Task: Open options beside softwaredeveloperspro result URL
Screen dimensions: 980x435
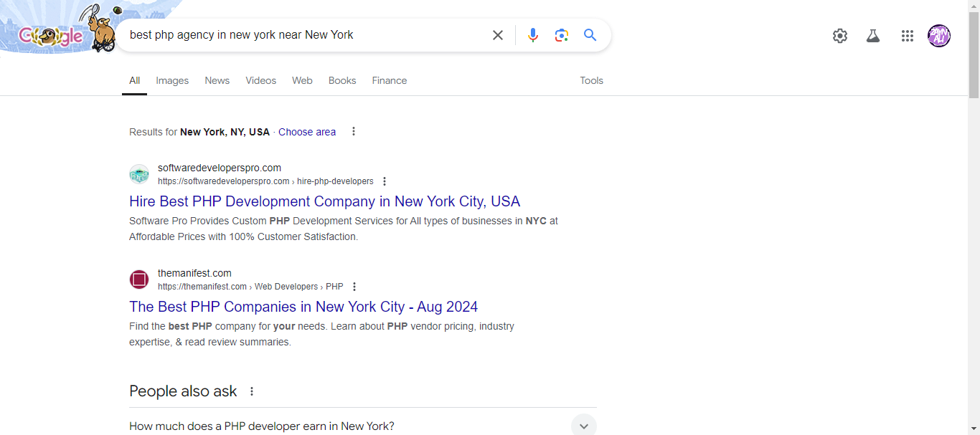Action: click(x=385, y=181)
